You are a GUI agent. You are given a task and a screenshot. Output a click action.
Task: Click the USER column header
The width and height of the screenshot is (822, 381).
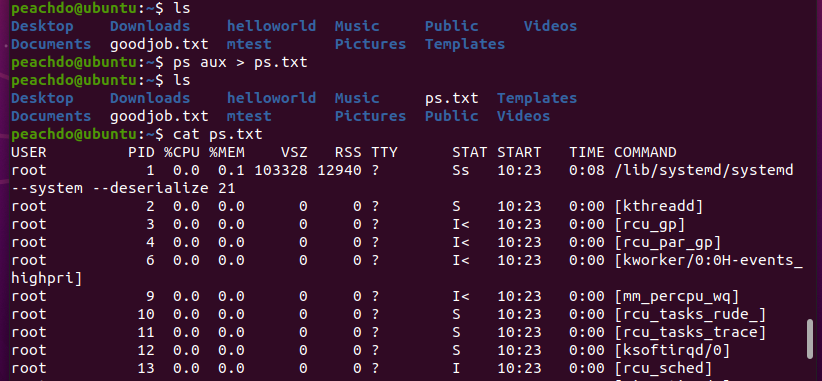pos(29,153)
